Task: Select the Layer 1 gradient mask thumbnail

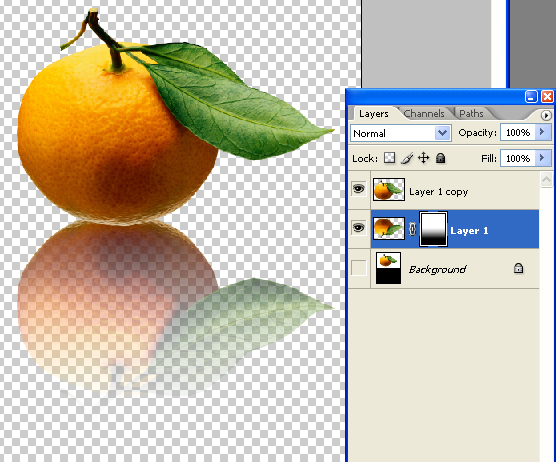Action: point(433,229)
